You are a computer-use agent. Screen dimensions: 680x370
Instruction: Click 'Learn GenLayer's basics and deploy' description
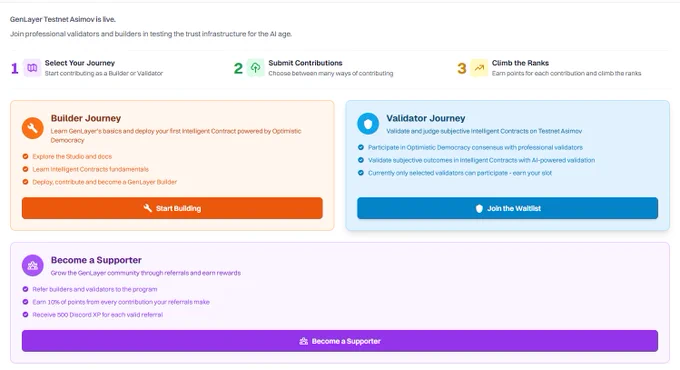[x=176, y=135]
